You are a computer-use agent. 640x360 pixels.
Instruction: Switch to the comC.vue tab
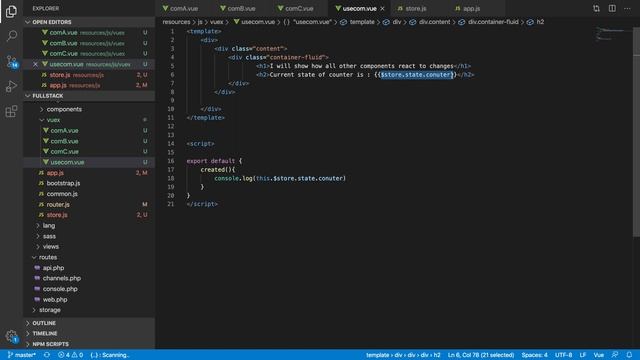pyautogui.click(x=299, y=9)
